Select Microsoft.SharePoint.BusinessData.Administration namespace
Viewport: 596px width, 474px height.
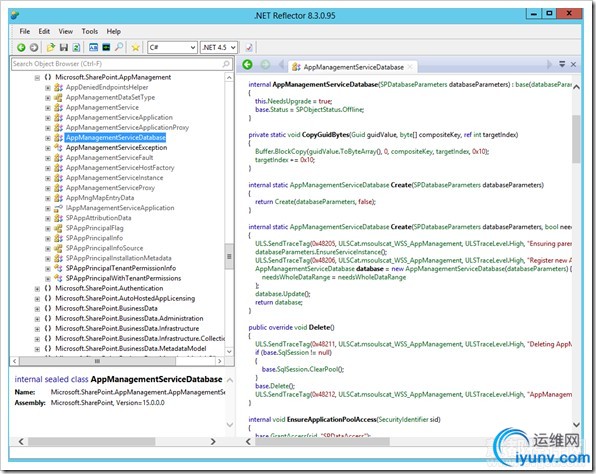coord(129,319)
